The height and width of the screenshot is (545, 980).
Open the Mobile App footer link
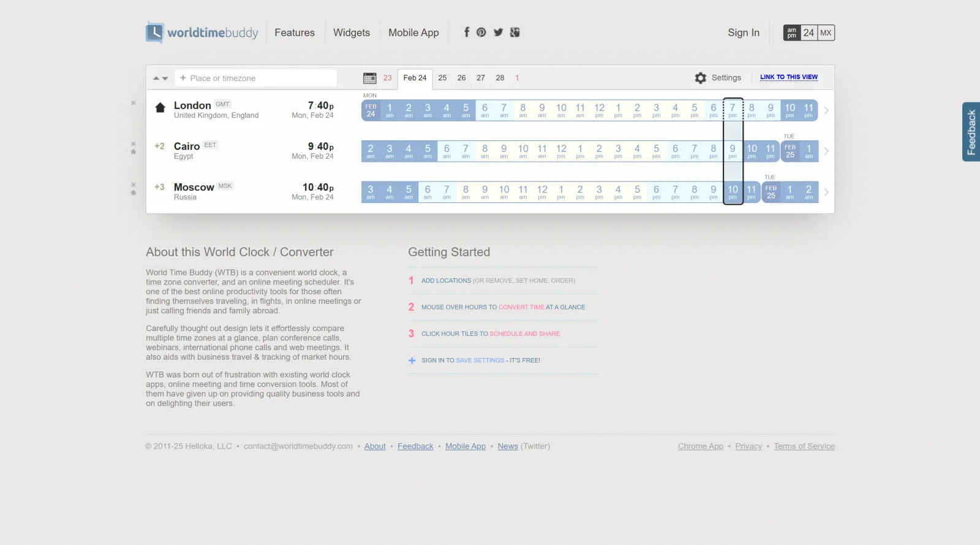(466, 446)
